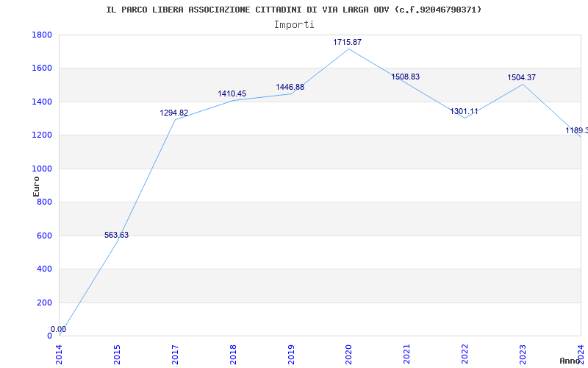
Task: Select the 2015 year on x-axis
Action: tap(117, 353)
